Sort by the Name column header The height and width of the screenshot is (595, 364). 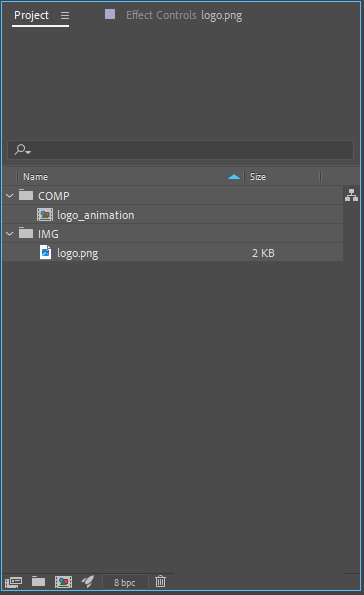[x=35, y=177]
